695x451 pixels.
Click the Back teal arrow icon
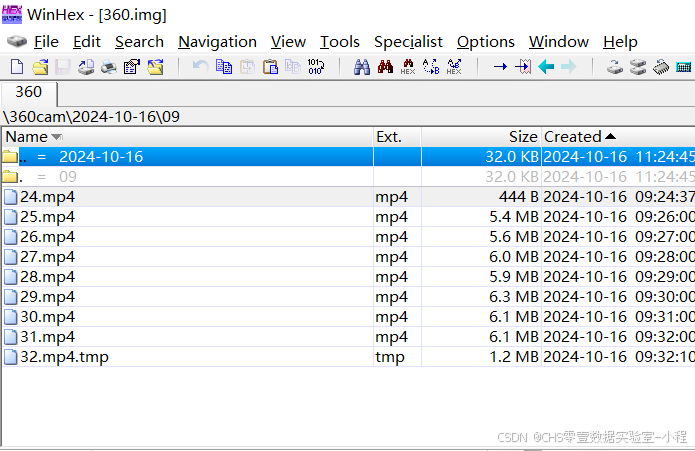pos(546,67)
